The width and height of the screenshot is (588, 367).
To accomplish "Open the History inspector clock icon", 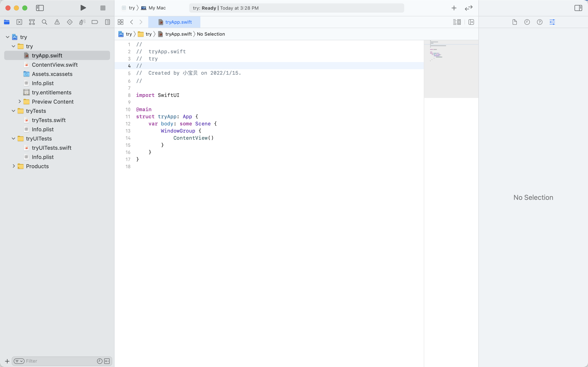I will [x=527, y=22].
